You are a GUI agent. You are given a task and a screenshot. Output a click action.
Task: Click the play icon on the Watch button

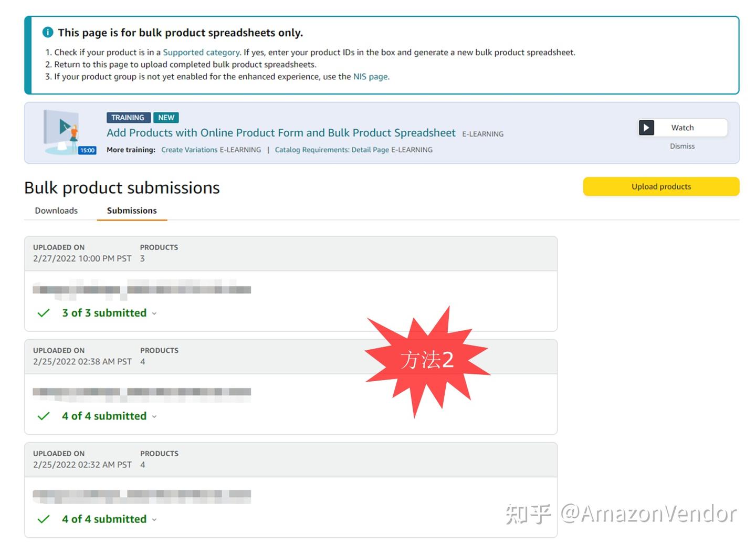pyautogui.click(x=646, y=128)
